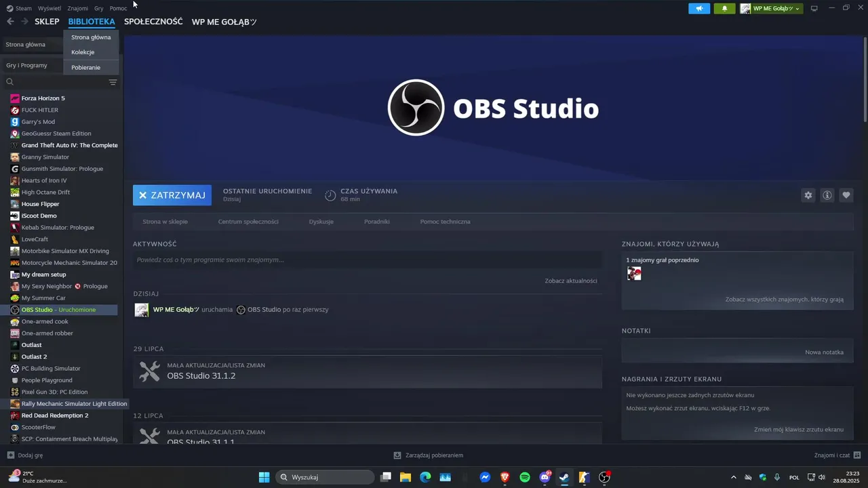This screenshot has width=868, height=488.
Task: Click Zobacz wszystkich znajomych, którzy grają
Action: coord(785,299)
